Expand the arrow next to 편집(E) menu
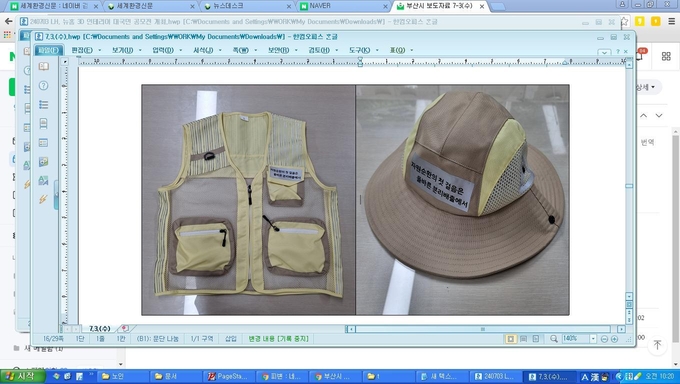 pos(99,50)
